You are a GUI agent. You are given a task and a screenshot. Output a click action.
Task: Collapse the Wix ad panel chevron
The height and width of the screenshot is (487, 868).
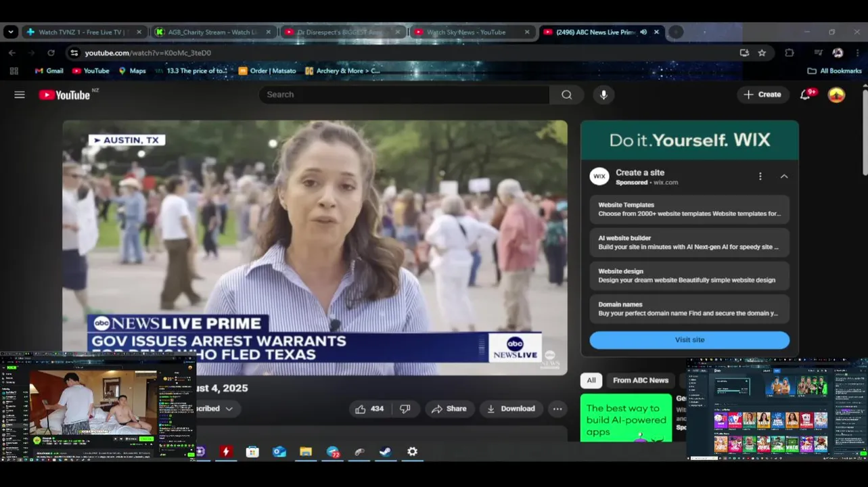pos(784,177)
